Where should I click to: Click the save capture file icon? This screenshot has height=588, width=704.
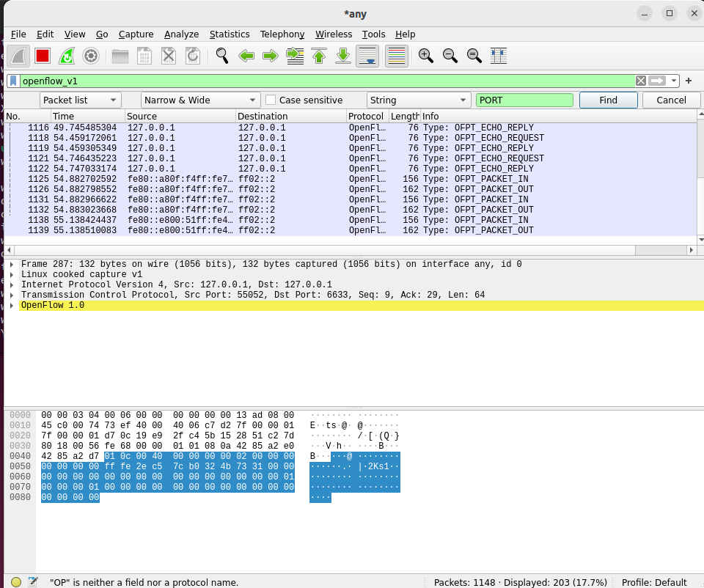pos(144,56)
